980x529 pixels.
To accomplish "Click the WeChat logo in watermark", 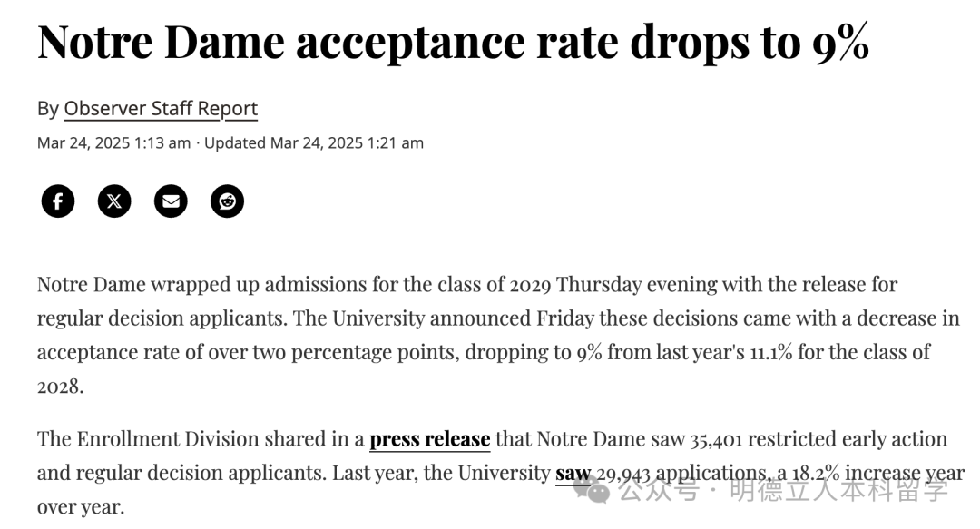I will 592,488.
